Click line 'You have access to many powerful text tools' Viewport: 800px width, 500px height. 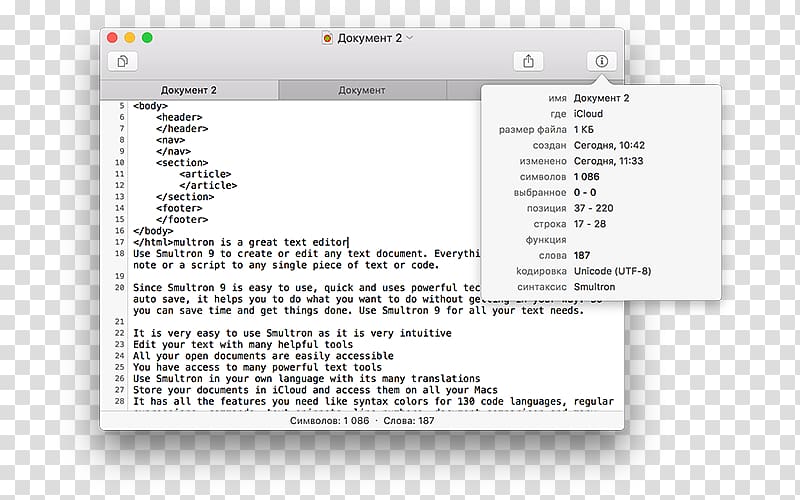(x=258, y=367)
